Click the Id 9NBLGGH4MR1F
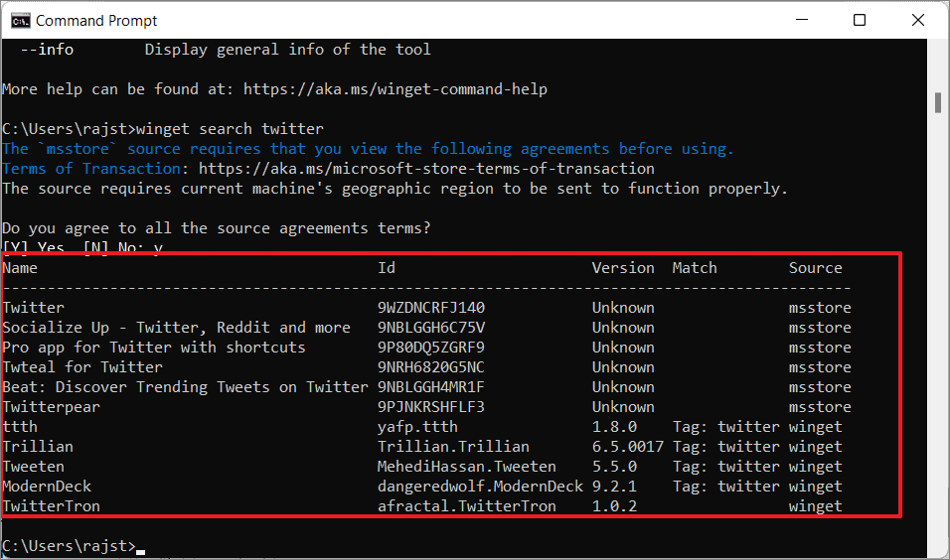This screenshot has width=950, height=560. click(431, 387)
